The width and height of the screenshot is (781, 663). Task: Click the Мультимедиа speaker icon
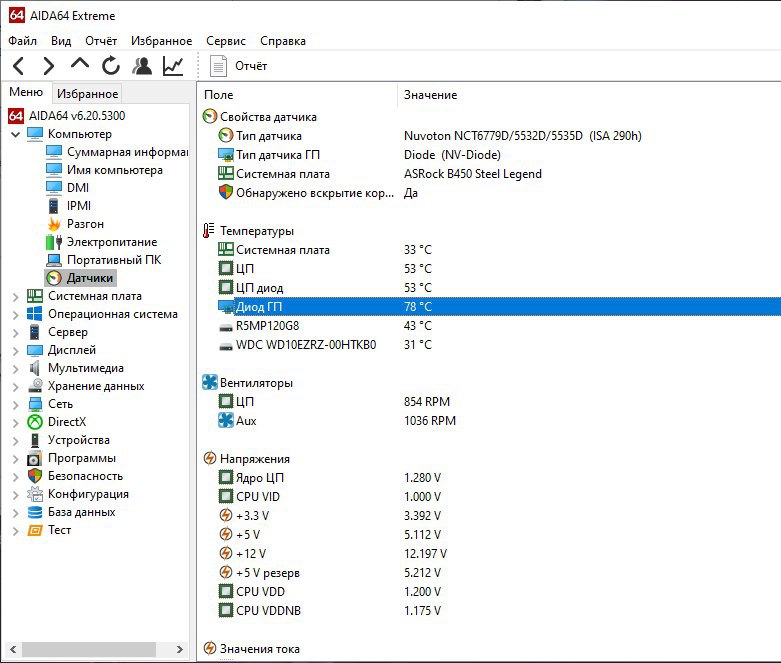(x=34, y=368)
